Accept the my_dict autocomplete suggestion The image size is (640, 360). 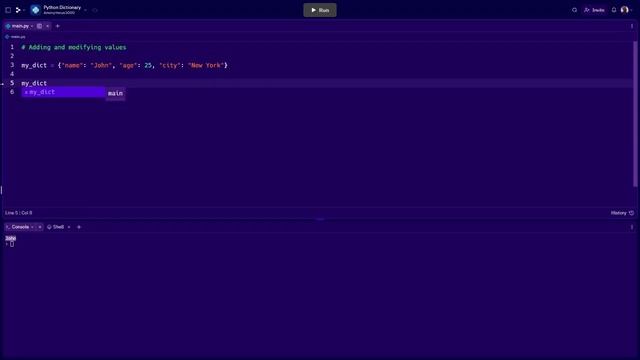coord(63,92)
